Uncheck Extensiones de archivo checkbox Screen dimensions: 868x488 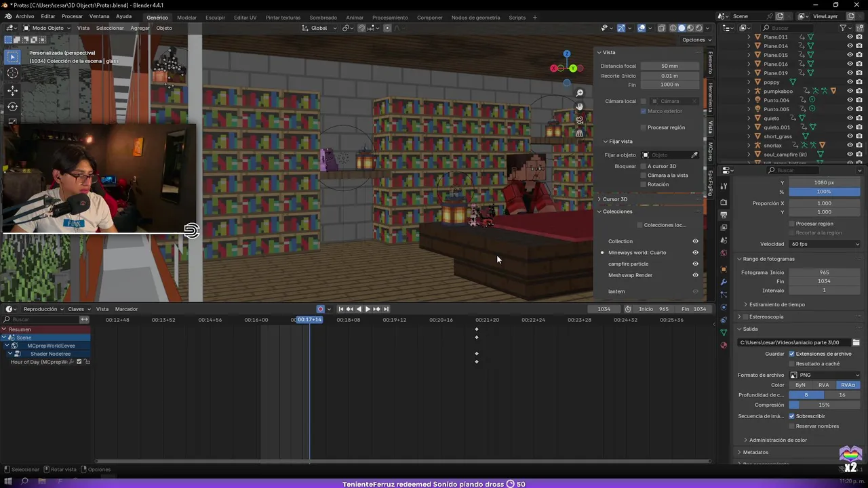[x=791, y=354]
